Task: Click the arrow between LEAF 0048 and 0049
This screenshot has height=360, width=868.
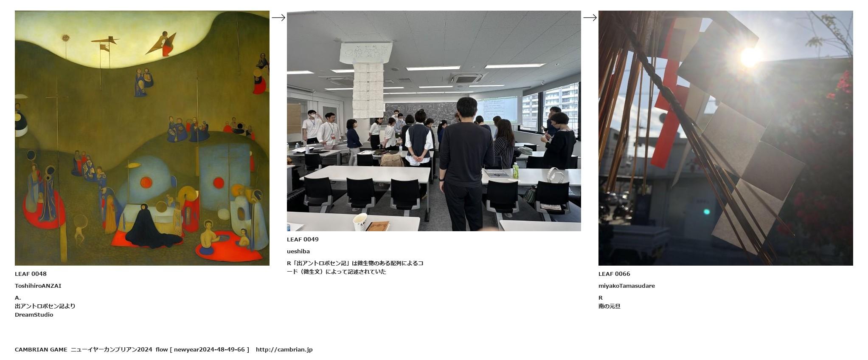Action: coord(278,17)
